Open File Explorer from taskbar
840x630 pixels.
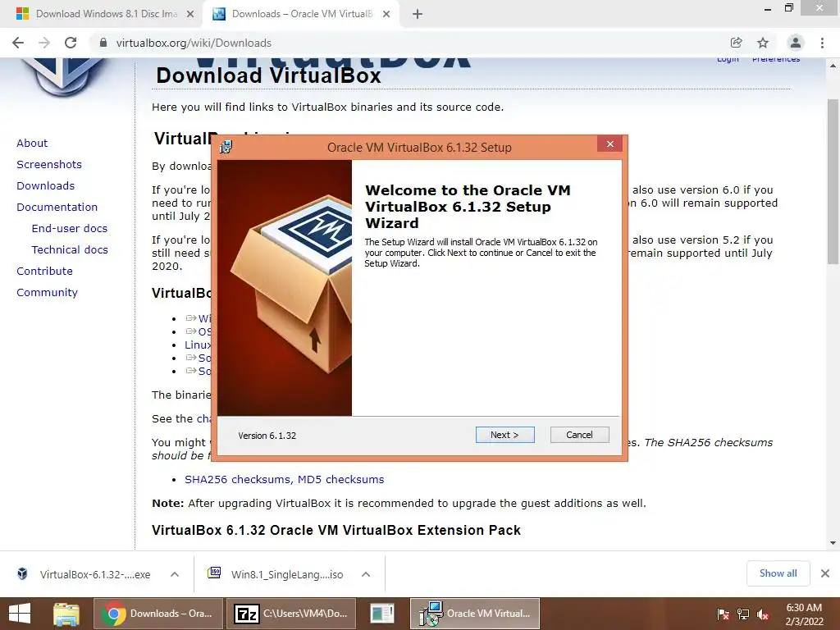pyautogui.click(x=66, y=614)
